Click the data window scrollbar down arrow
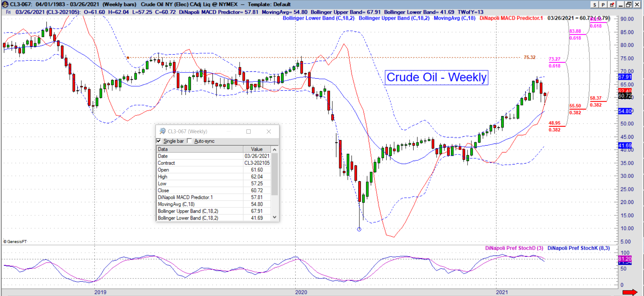644x296 pixels. (x=274, y=217)
